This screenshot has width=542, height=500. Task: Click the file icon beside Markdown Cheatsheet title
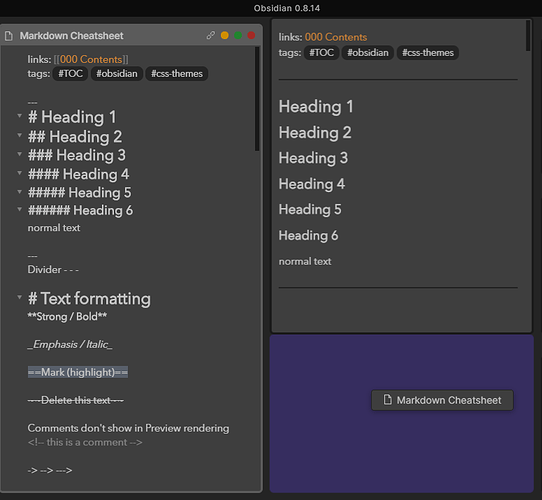tap(9, 36)
